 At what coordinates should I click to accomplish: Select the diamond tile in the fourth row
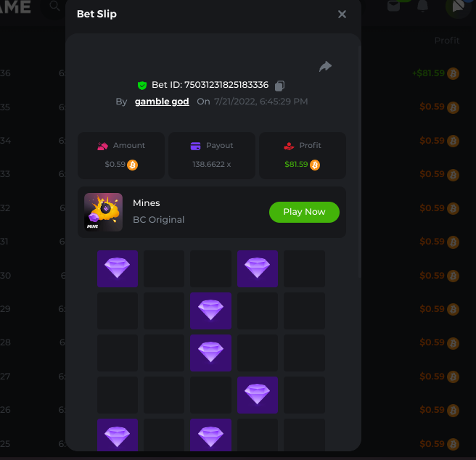coord(258,395)
